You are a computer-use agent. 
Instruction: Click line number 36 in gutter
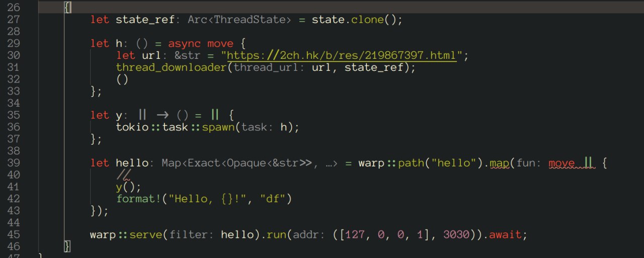[13, 127]
